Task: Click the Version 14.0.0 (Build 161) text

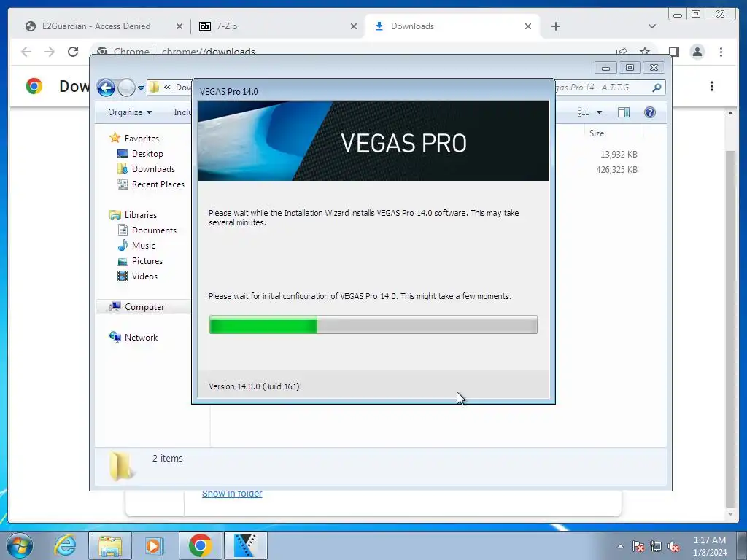Action: [254, 386]
